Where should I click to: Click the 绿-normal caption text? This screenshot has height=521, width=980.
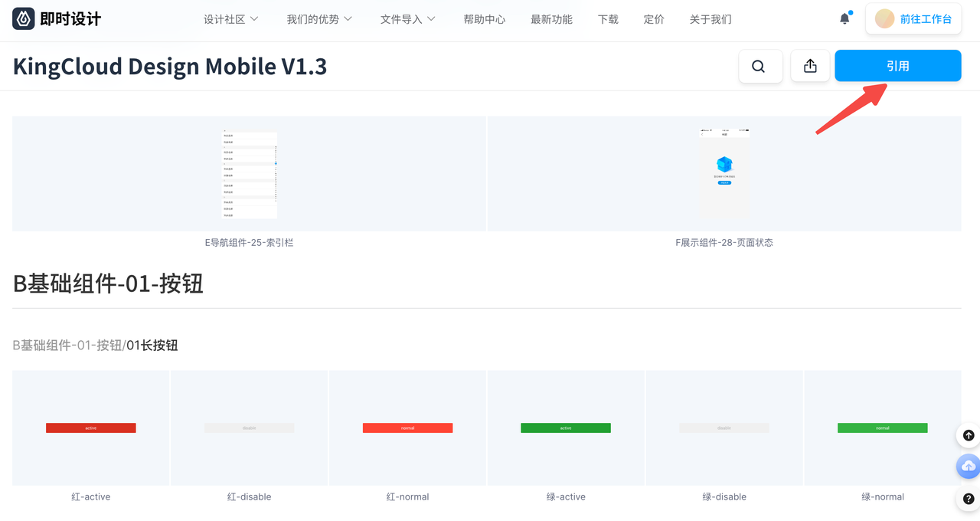[883, 496]
